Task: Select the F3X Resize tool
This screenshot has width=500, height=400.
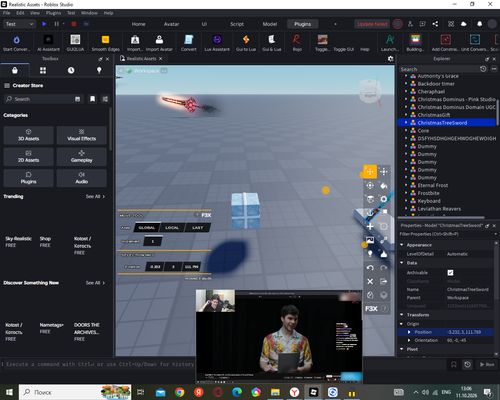Action: (384, 172)
